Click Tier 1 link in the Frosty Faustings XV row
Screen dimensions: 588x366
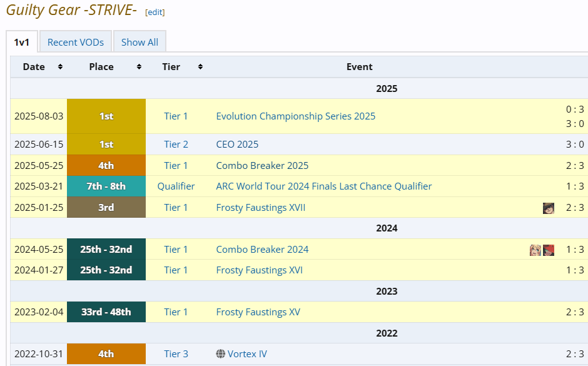pos(176,312)
